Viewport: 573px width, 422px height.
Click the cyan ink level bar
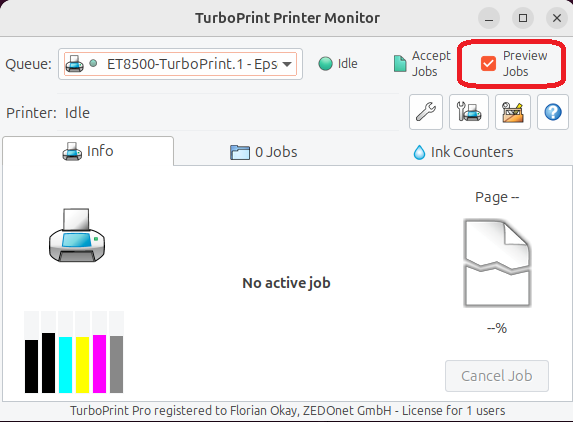pos(65,365)
